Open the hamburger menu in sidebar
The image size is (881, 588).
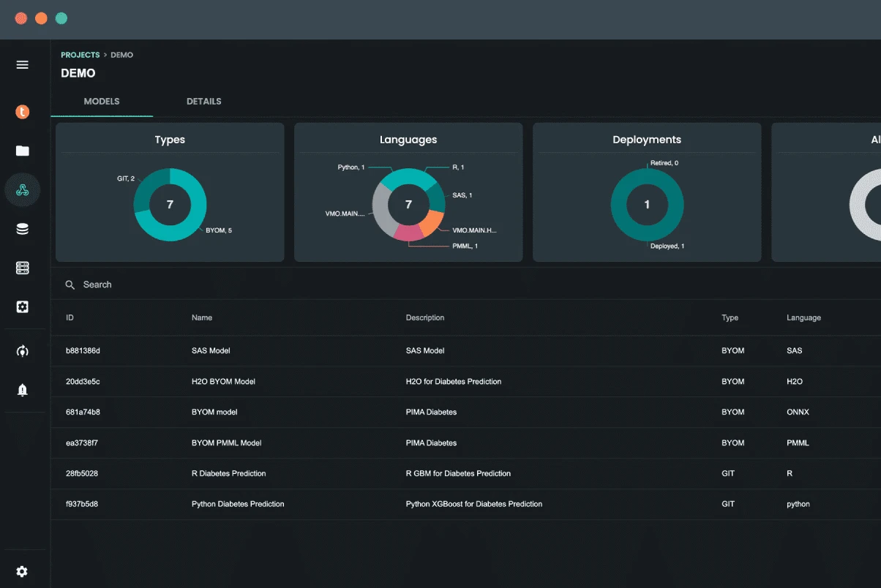[x=22, y=64]
